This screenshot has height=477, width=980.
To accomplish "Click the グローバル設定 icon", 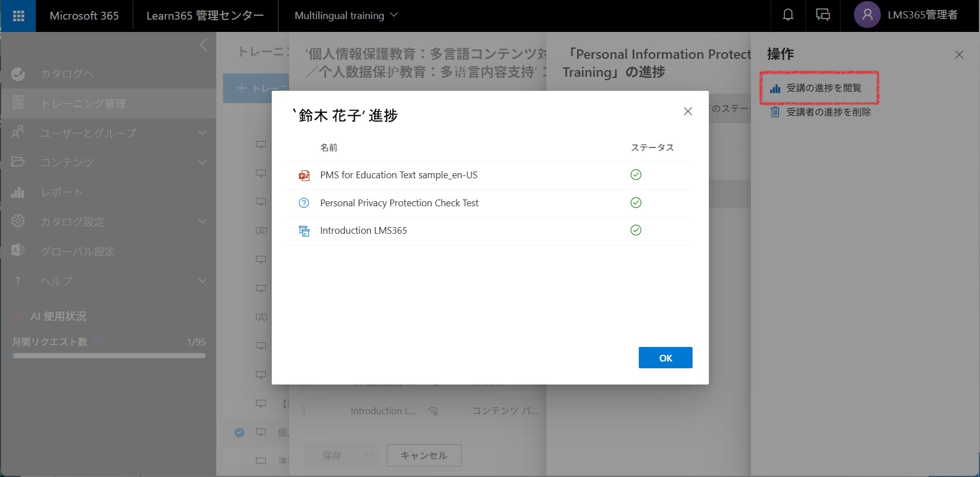I will click(18, 250).
